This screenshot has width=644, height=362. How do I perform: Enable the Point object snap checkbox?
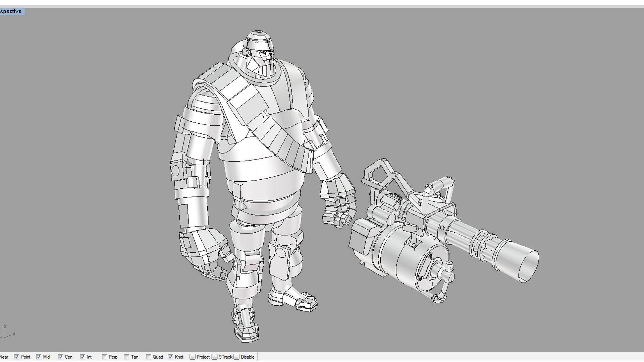tap(16, 357)
